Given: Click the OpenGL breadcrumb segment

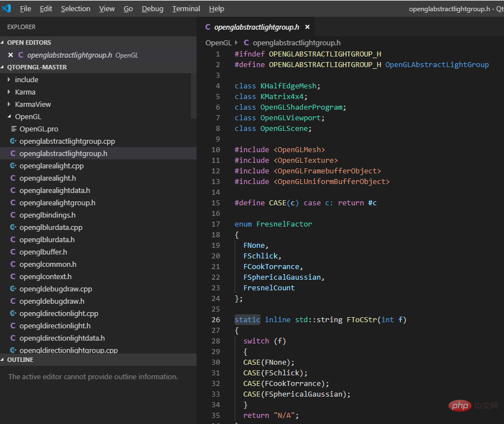Looking at the screenshot, I should click(x=218, y=43).
